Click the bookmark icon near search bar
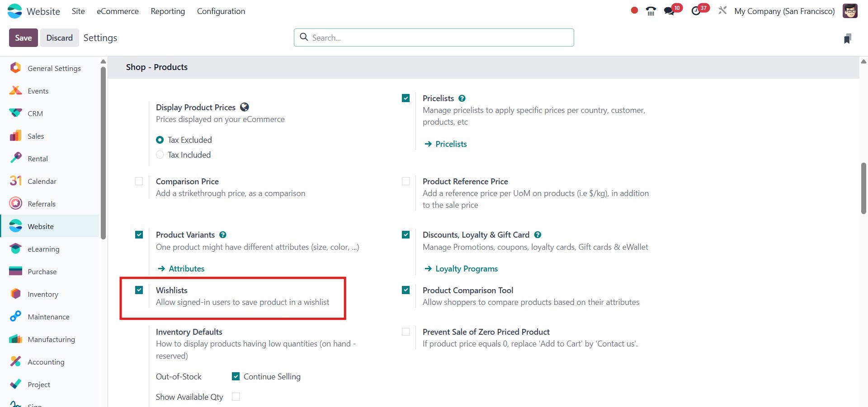 [x=847, y=39]
